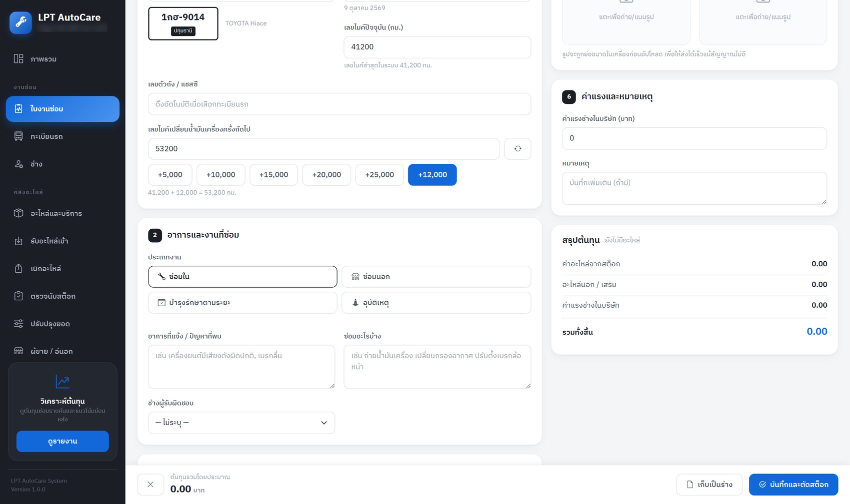Click เก็บเป็นร่าง save draft button
The image size is (850, 504).
pos(709,485)
